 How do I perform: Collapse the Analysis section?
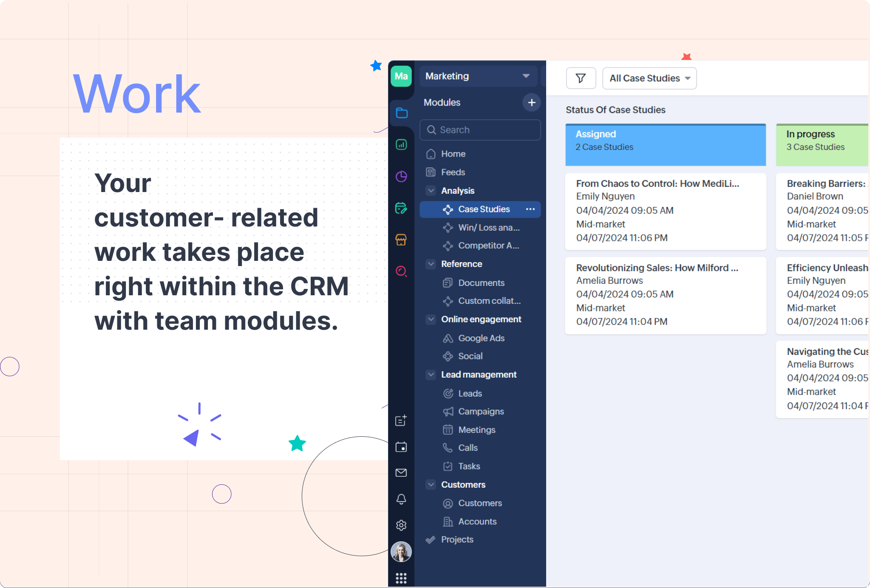click(x=431, y=191)
